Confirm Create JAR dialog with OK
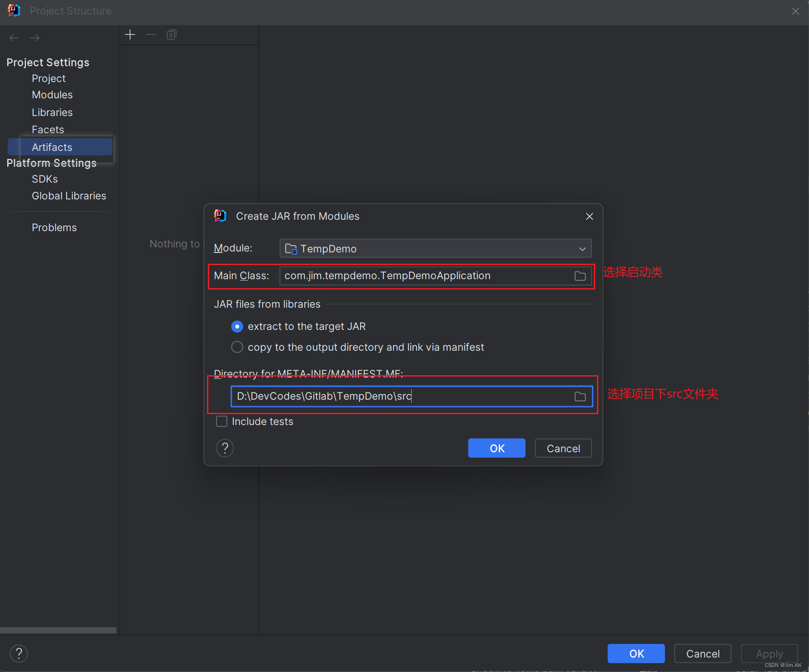Screen dimensions: 809x672 click(496, 448)
